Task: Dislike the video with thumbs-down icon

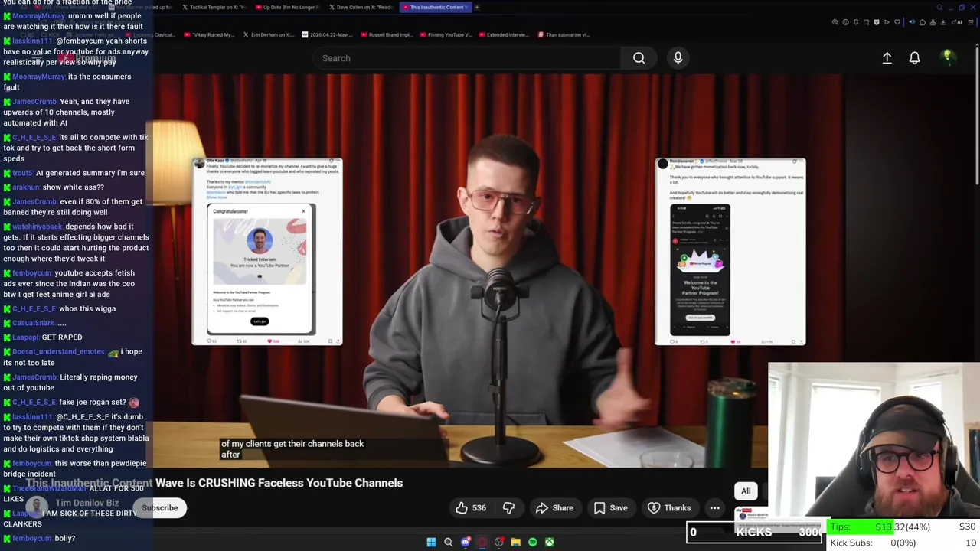Action: coord(508,507)
